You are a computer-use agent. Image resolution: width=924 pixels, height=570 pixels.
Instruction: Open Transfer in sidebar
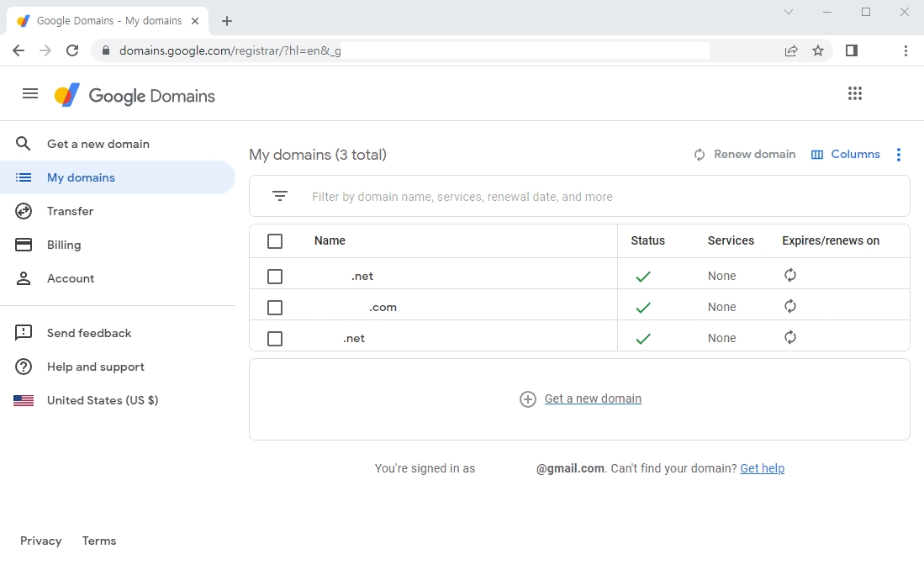coord(118,211)
